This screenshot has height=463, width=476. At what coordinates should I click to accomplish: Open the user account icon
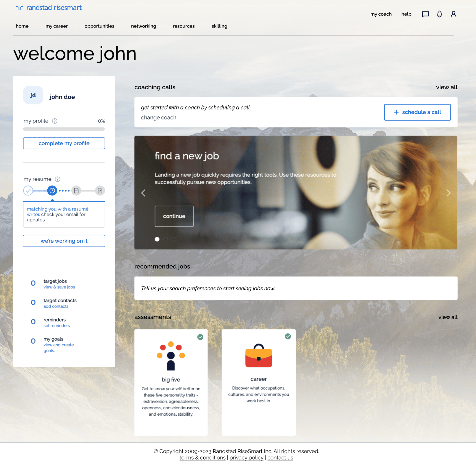pos(453,14)
